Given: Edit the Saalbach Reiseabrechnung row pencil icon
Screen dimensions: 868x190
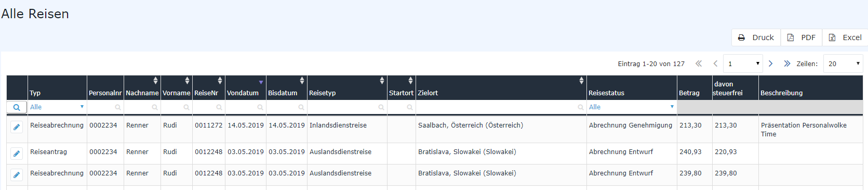Looking at the screenshot, I should 17,127.
